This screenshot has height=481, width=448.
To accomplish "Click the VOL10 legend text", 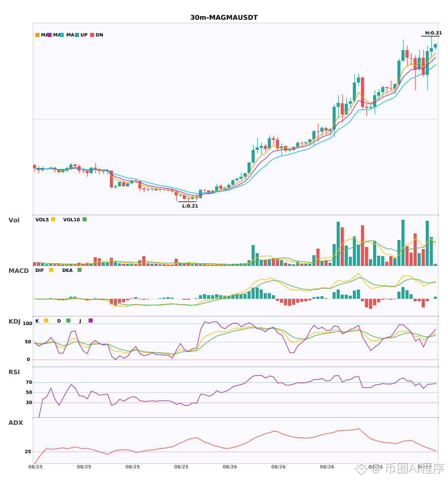I will tap(71, 220).
